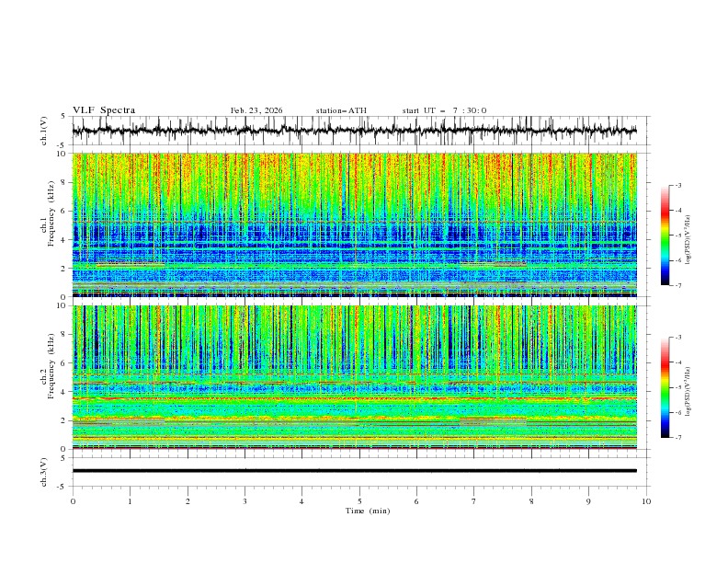The image size is (728, 563).
Task: Click the "4" kHz tick on ch.2 frequency axis
Action: [64, 392]
